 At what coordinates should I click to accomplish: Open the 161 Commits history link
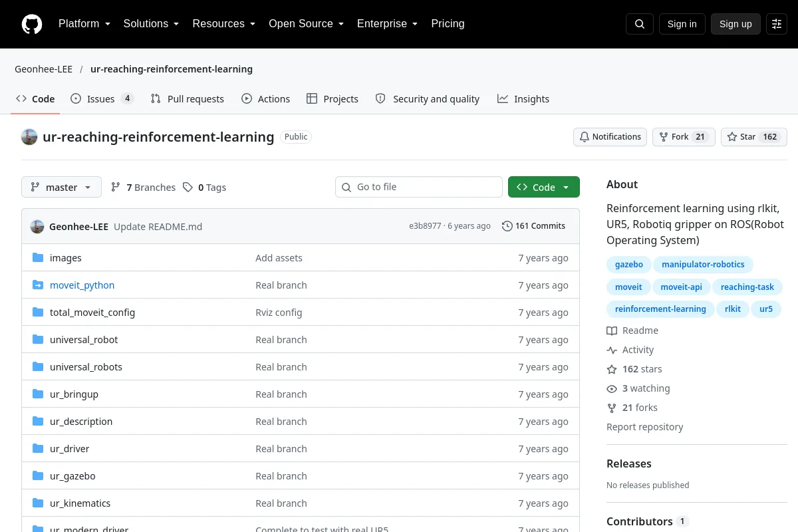(533, 226)
